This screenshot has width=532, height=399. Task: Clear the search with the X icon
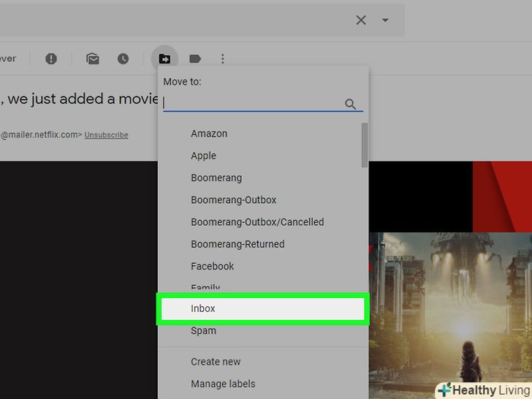pyautogui.click(x=361, y=20)
